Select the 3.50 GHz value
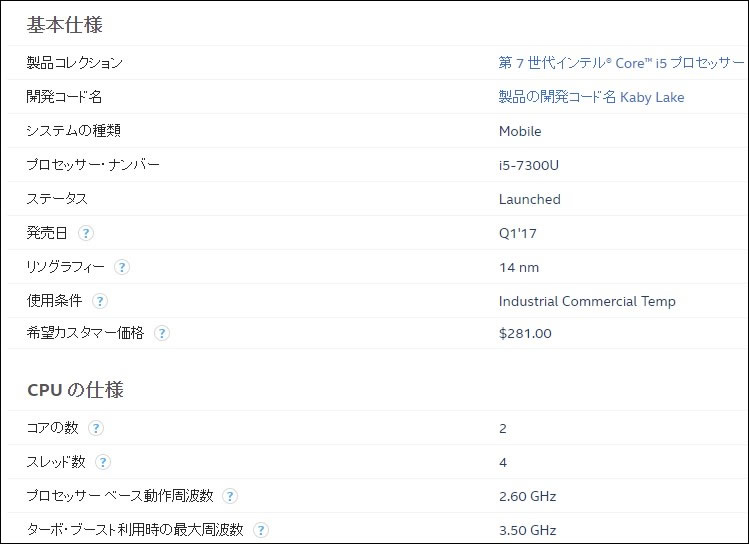The width and height of the screenshot is (749, 544). (x=527, y=530)
